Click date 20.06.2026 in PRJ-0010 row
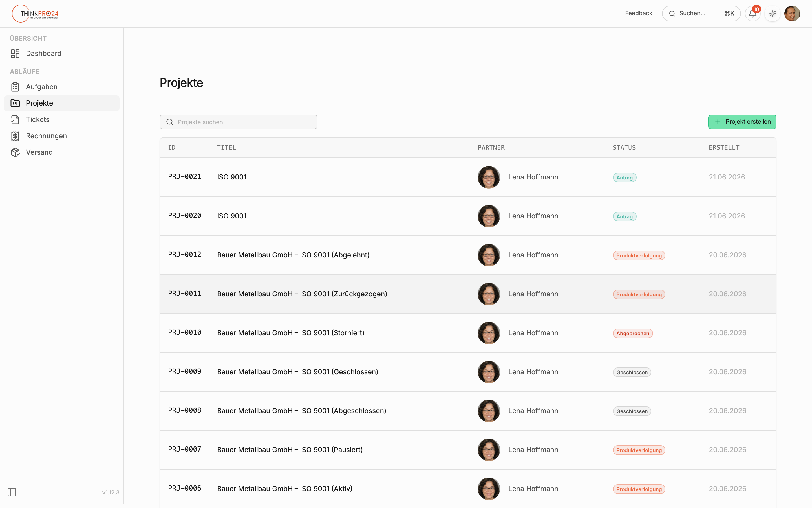Image resolution: width=812 pixels, height=508 pixels. [x=727, y=333]
